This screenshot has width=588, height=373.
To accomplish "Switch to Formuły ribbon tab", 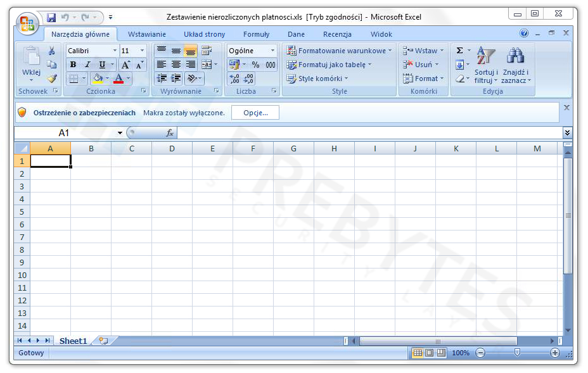I will (256, 34).
